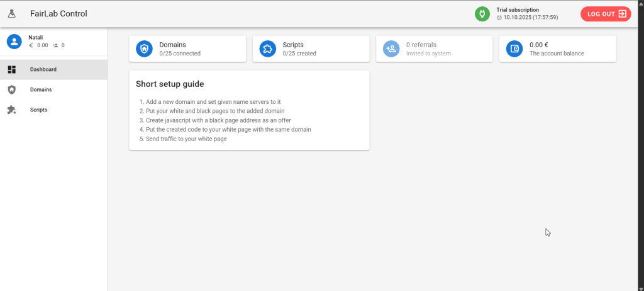Open the Scripts menu item
Screen dimensions: 644x291
(53, 110)
